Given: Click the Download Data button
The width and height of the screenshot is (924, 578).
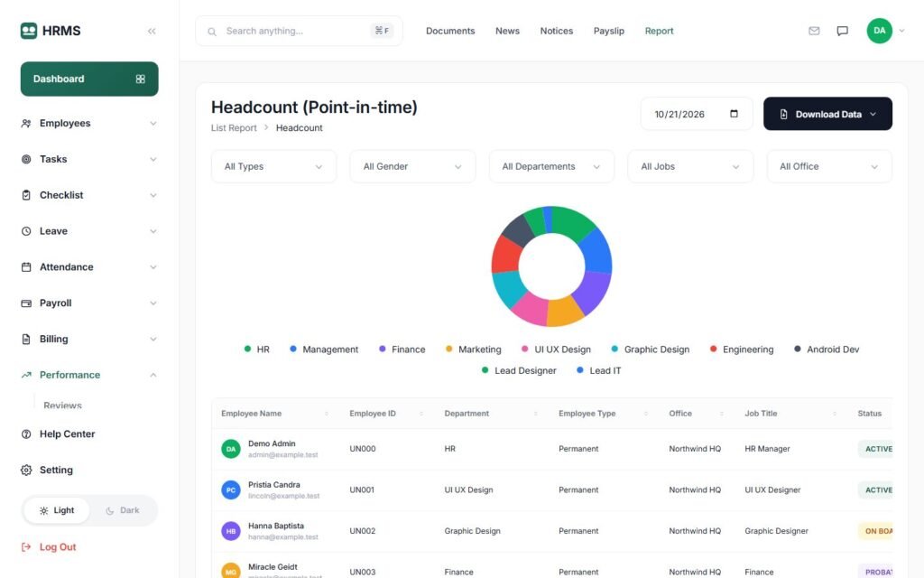Looking at the screenshot, I should click(827, 114).
